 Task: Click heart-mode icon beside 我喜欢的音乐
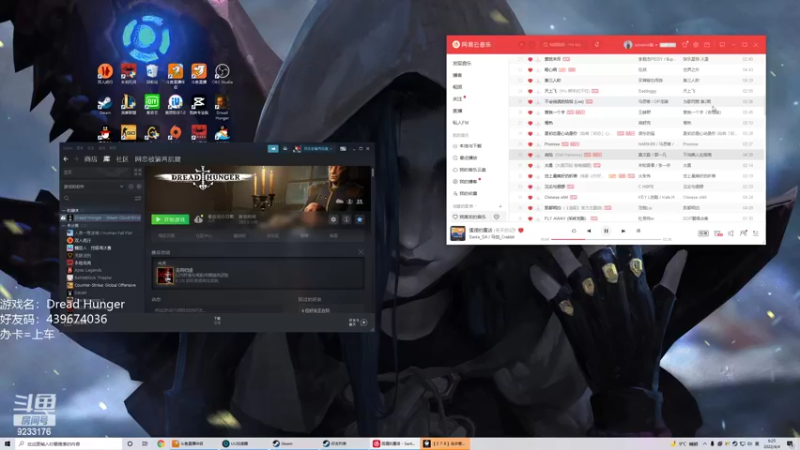[x=496, y=217]
